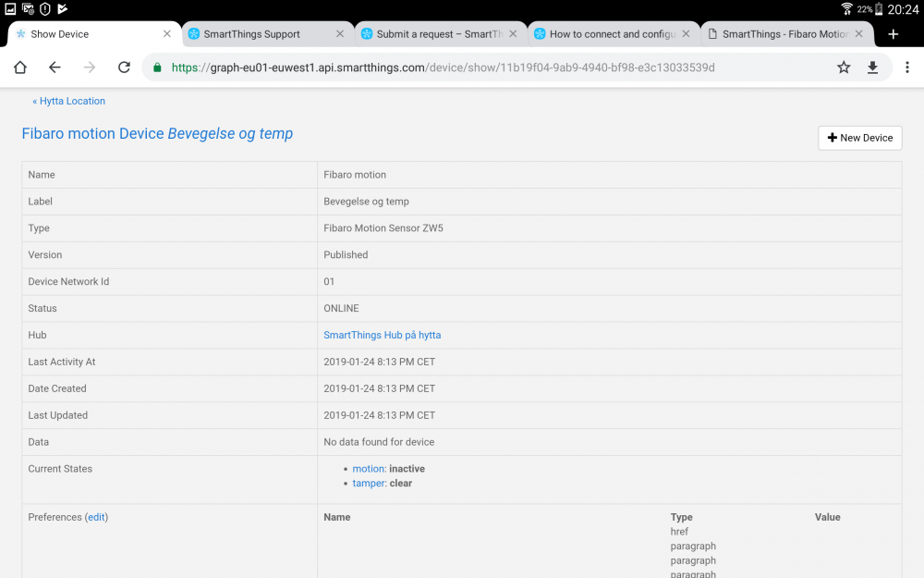The width and height of the screenshot is (924, 578).
Task: Close the Show Device tab
Action: pos(167,34)
